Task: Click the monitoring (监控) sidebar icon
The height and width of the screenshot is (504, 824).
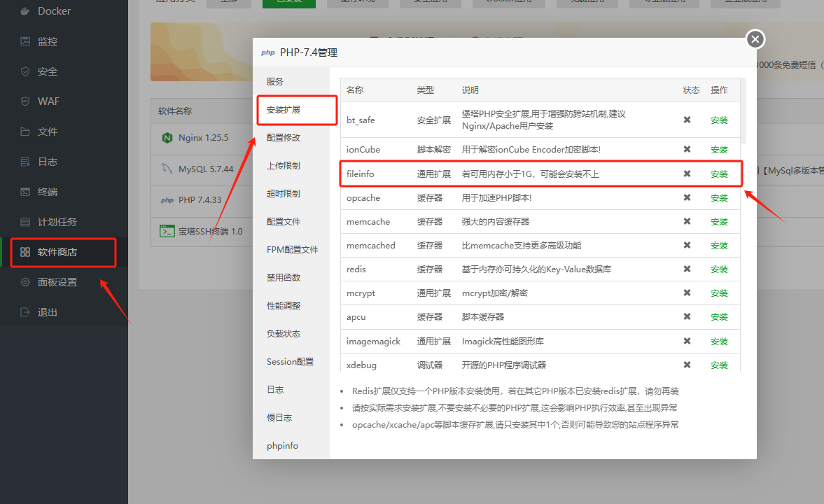Action: (25, 41)
